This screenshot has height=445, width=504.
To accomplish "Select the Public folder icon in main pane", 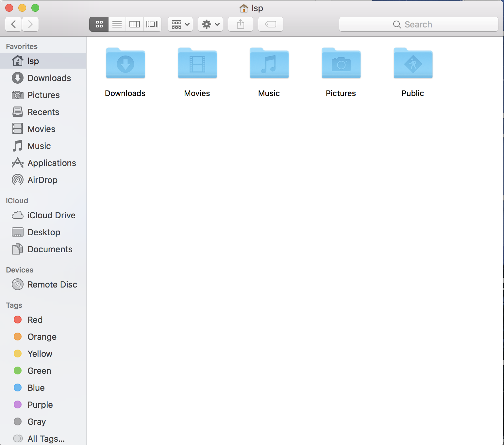I will 413,63.
